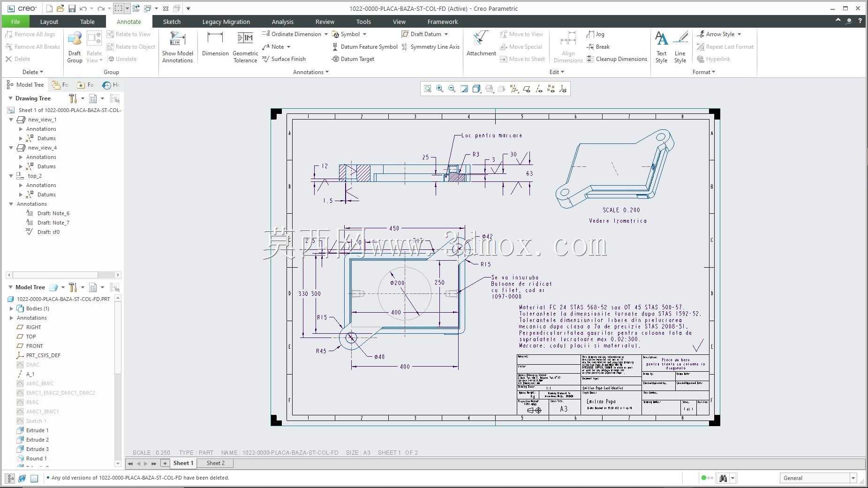Open the Note dropdown arrow
The width and height of the screenshot is (868, 488).
pos(288,47)
